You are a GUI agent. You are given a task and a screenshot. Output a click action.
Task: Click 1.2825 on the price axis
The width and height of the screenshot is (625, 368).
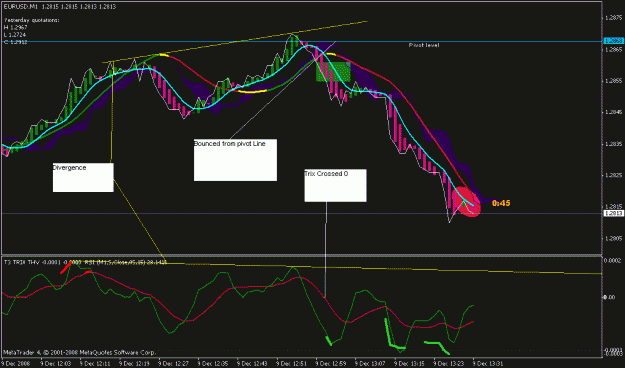tap(613, 175)
